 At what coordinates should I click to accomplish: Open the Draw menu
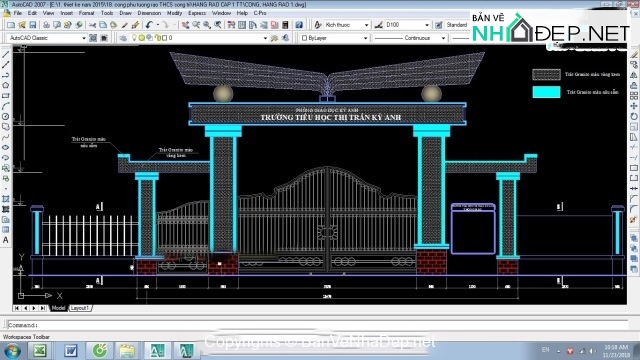tap(125, 13)
